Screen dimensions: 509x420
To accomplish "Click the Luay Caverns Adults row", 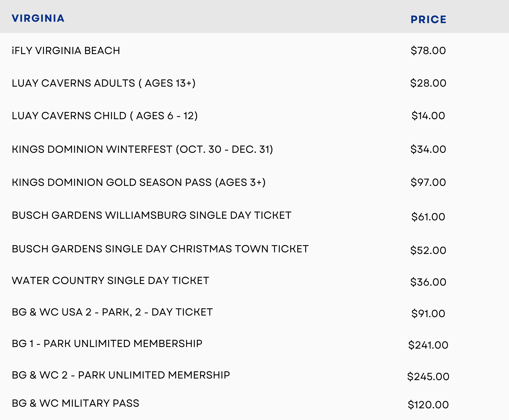I will pos(104,83).
